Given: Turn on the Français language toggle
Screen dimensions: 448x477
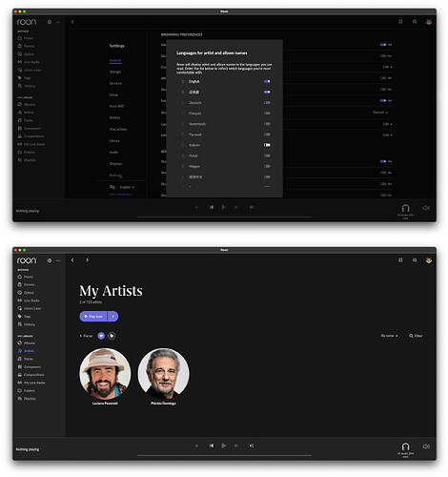Looking at the screenshot, I should pyautogui.click(x=267, y=114).
